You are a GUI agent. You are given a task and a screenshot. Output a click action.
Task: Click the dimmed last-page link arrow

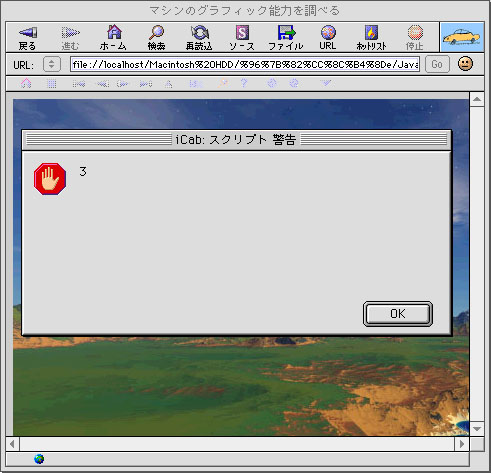[146, 84]
